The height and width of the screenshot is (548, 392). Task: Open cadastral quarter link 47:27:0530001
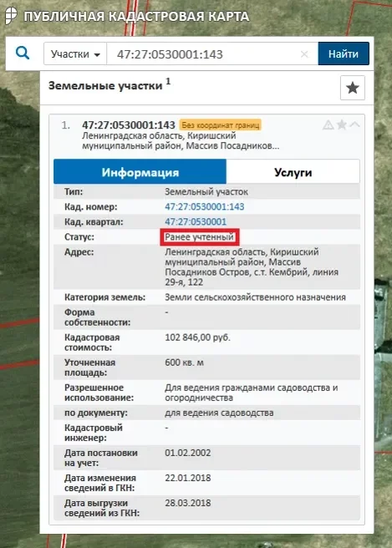click(196, 221)
